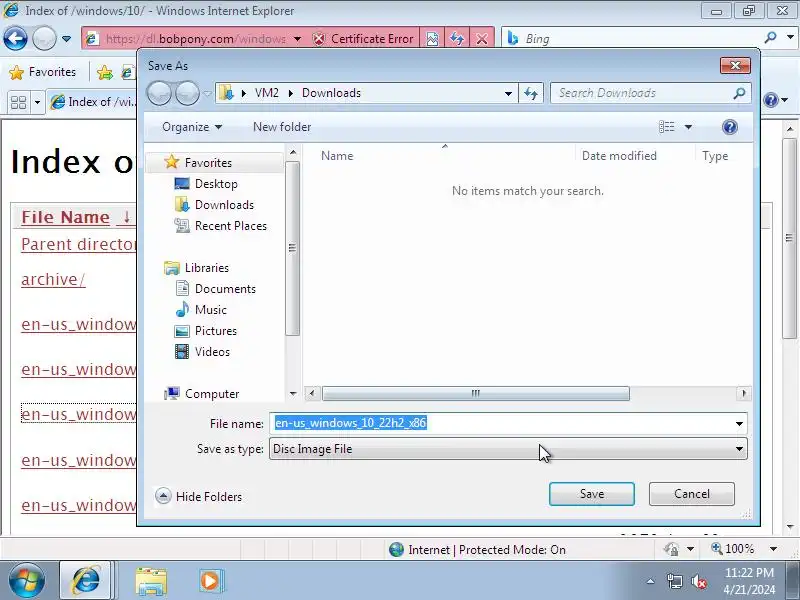Screen dimensions: 800x600
Task: Select Favorites in navigation pane
Action: 208,163
